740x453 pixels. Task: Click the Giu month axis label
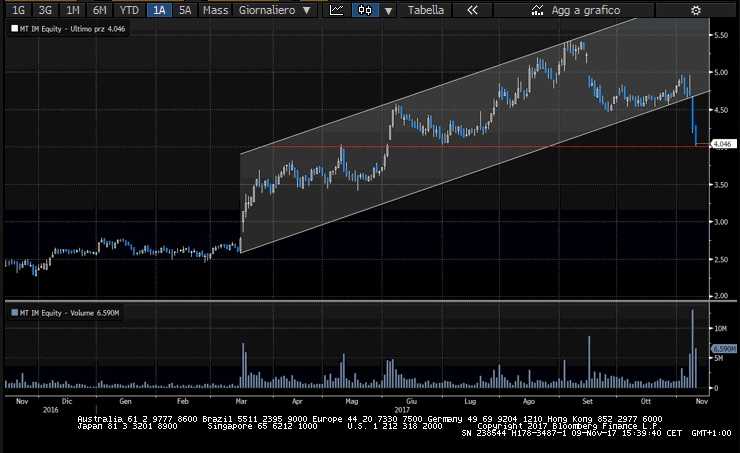click(x=411, y=401)
